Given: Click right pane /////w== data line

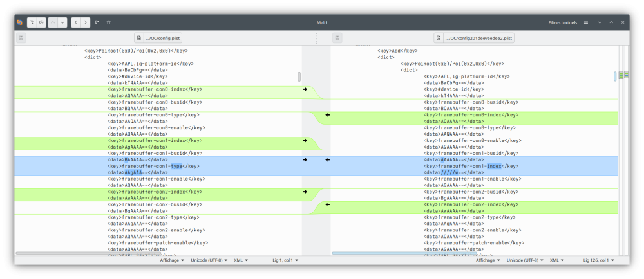Looking at the screenshot, I should [x=453, y=172].
